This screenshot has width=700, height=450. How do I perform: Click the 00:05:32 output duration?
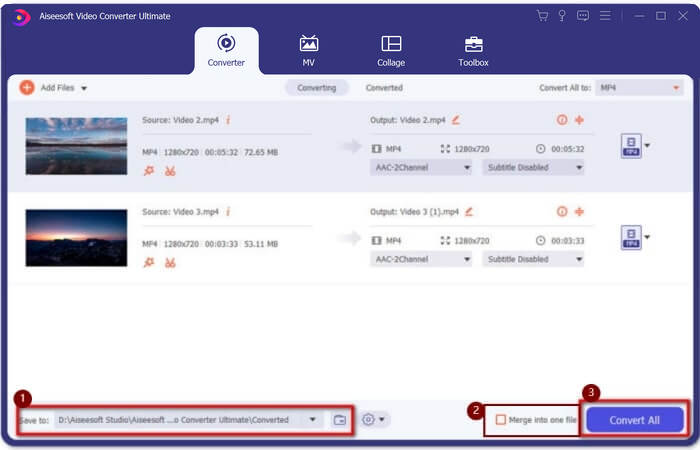pyautogui.click(x=568, y=149)
